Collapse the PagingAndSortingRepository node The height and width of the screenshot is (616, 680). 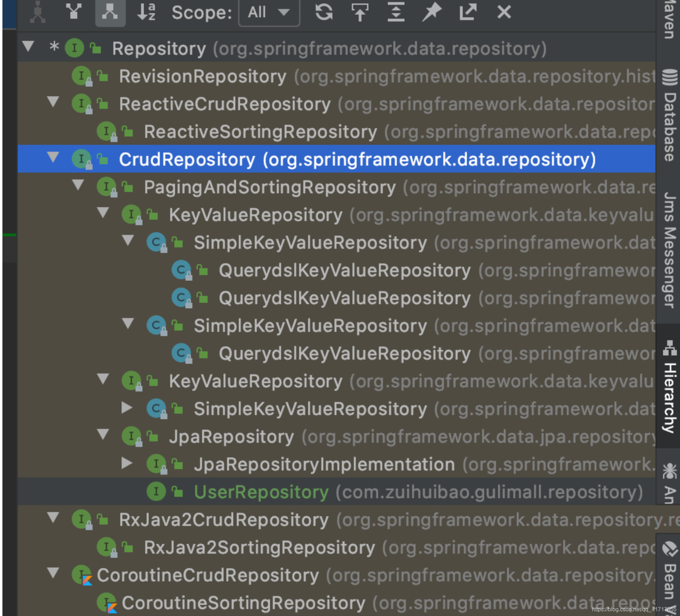point(78,185)
